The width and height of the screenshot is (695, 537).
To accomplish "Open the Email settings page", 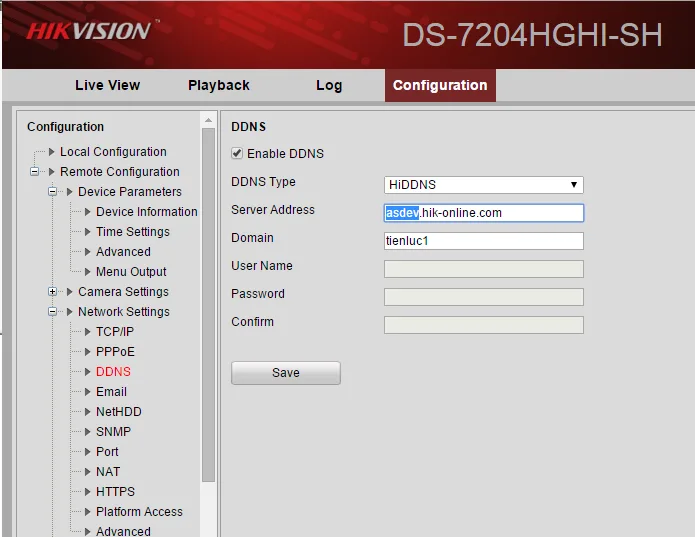I will [111, 392].
